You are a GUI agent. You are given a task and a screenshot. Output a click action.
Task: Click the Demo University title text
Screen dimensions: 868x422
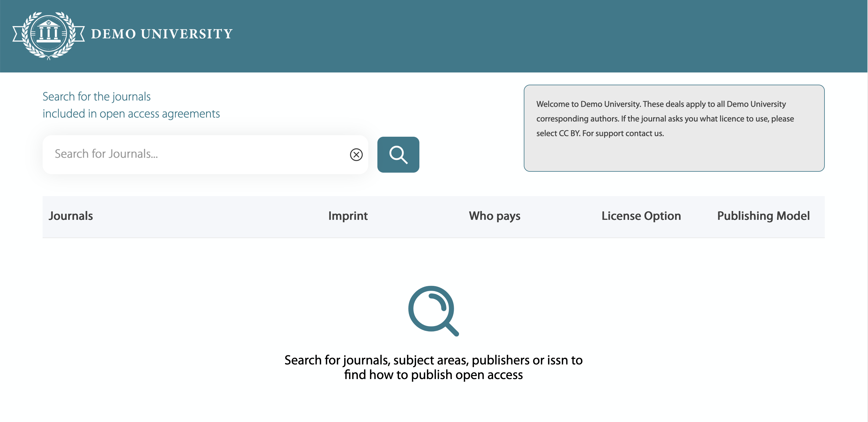point(161,34)
